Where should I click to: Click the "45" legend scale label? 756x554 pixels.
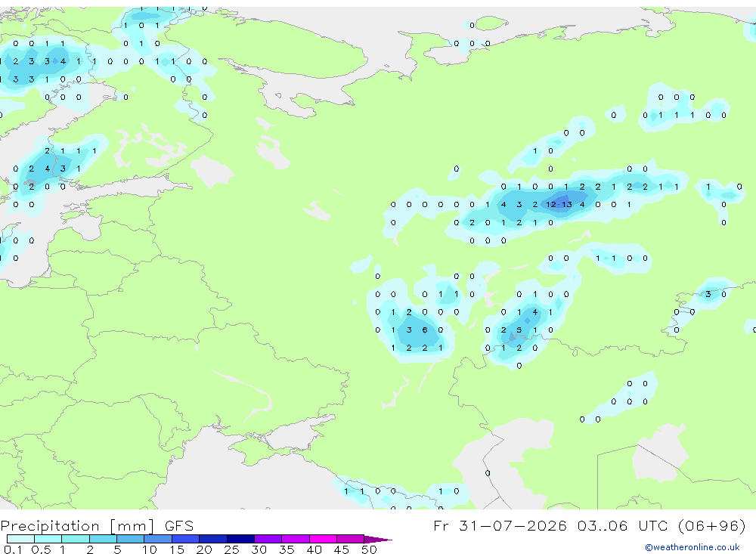pos(342,549)
